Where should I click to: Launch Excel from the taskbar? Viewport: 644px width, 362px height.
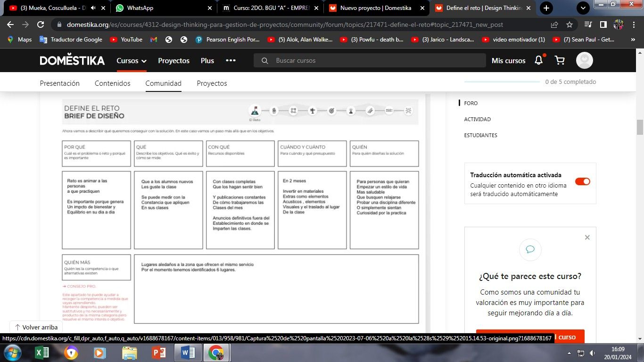pyautogui.click(x=42, y=353)
